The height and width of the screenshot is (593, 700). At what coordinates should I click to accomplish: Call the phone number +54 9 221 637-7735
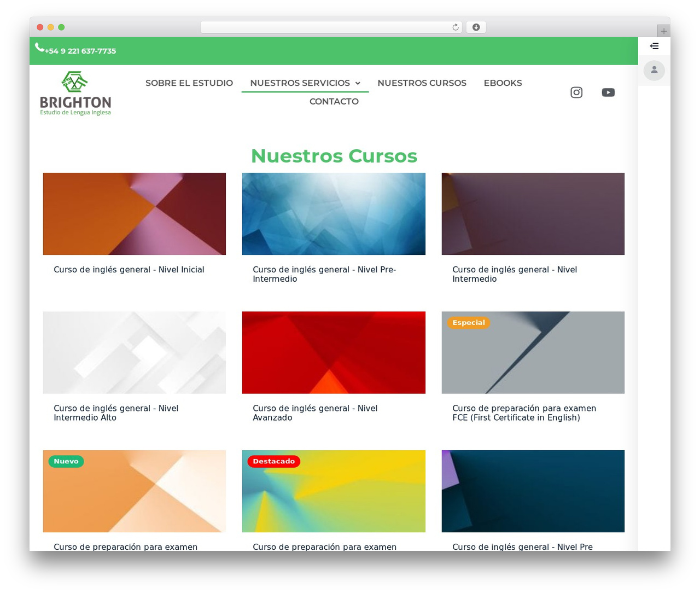pyautogui.click(x=80, y=51)
